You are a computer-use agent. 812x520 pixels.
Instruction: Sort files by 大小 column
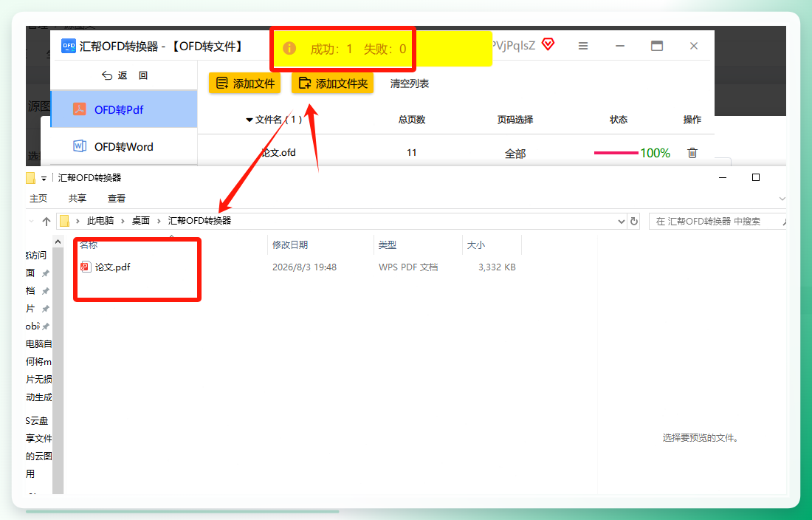click(476, 245)
